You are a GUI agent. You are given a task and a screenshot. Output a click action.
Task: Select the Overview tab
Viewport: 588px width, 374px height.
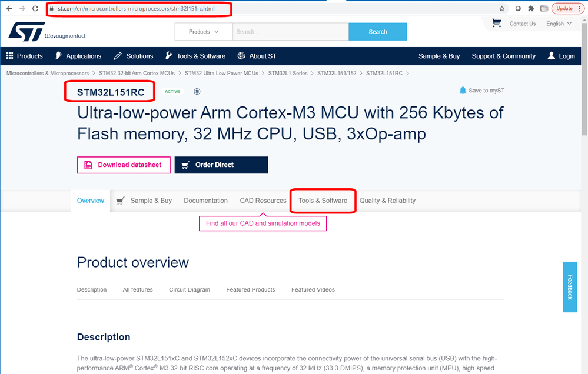pos(91,201)
